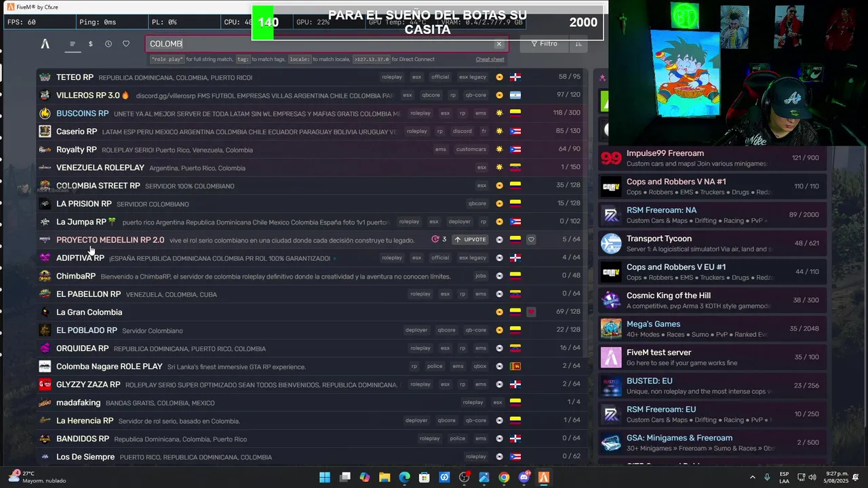Click the deployer tag on EL POBLADO RP

point(416,330)
